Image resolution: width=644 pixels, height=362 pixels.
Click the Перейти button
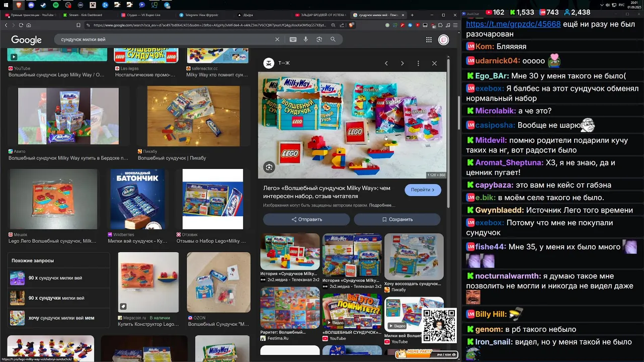(x=423, y=190)
